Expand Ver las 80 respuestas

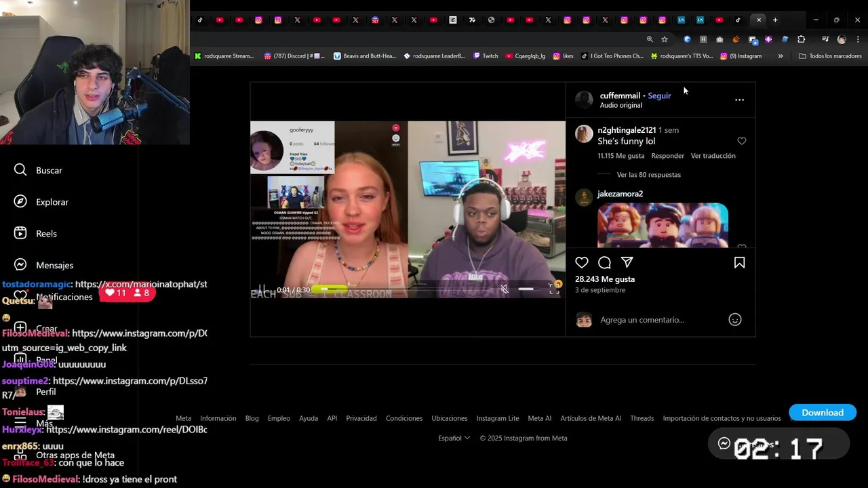click(649, 175)
